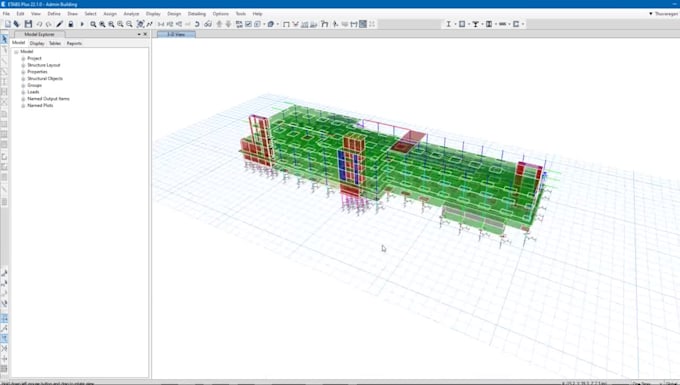Viewport: 680px width, 385px height.
Task: Expand the Groups tree node
Action: pyautogui.click(x=23, y=85)
